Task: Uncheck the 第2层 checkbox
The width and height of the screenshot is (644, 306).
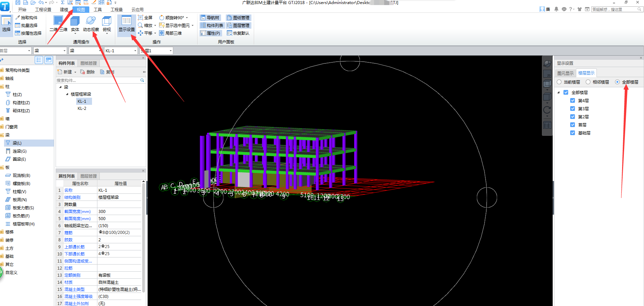Action: tap(573, 117)
